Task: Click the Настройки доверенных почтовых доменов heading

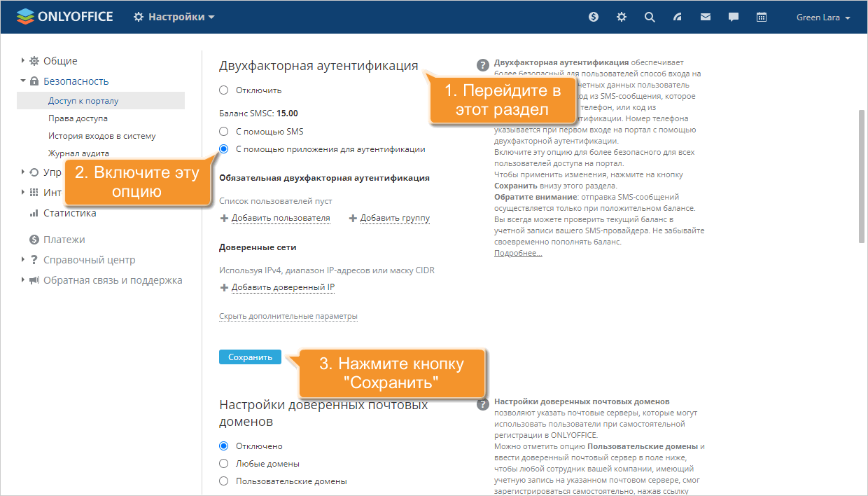Action: (x=323, y=413)
